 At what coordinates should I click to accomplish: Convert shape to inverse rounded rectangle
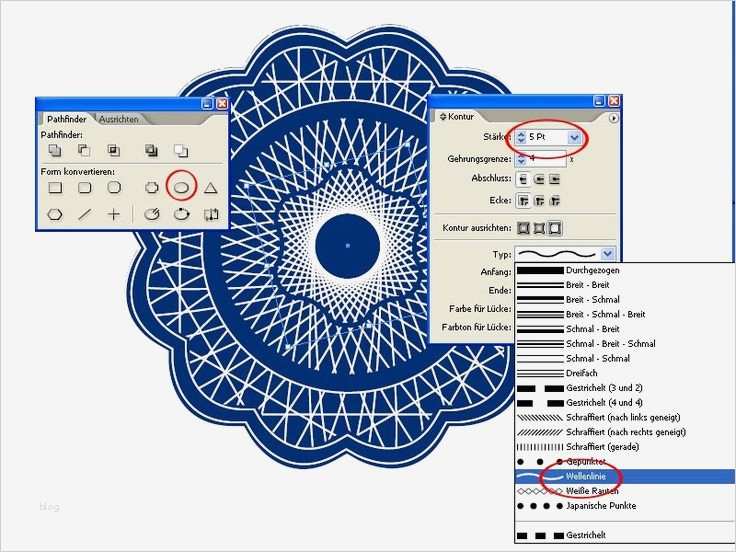(151, 188)
